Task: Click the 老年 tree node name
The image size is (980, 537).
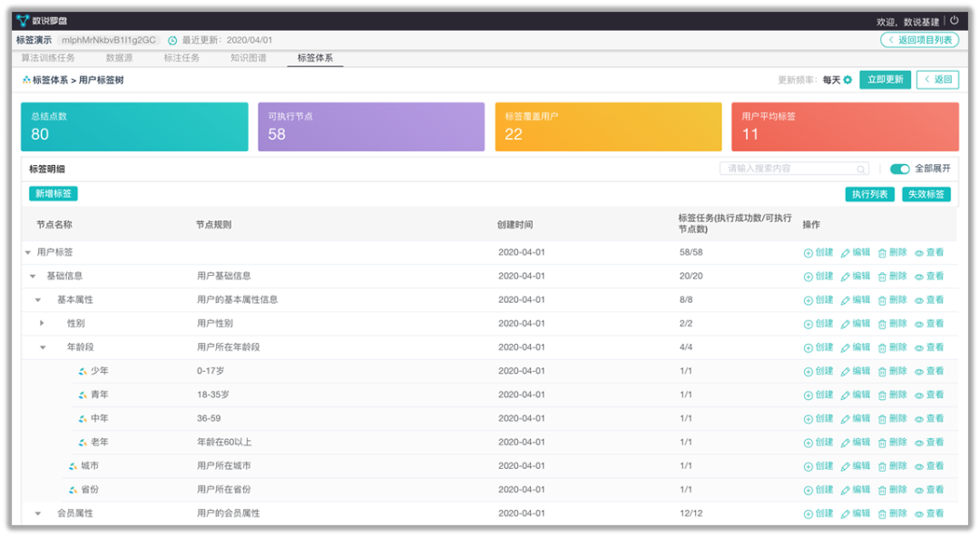Action: pyautogui.click(x=100, y=443)
